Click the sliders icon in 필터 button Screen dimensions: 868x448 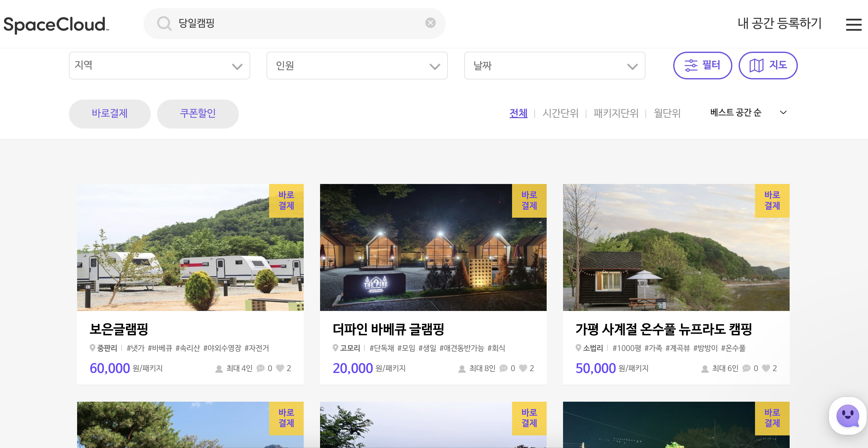pyautogui.click(x=691, y=66)
